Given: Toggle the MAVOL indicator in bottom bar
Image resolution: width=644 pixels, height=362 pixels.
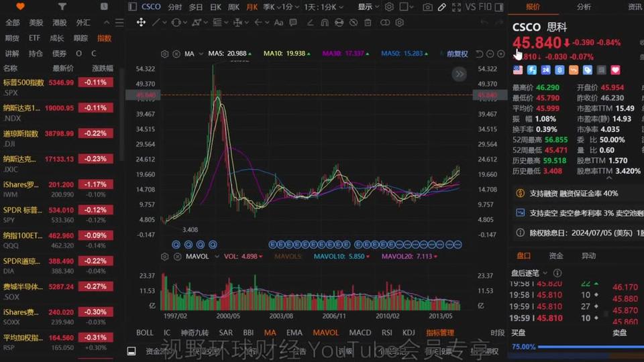Looking at the screenshot, I should [326, 333].
